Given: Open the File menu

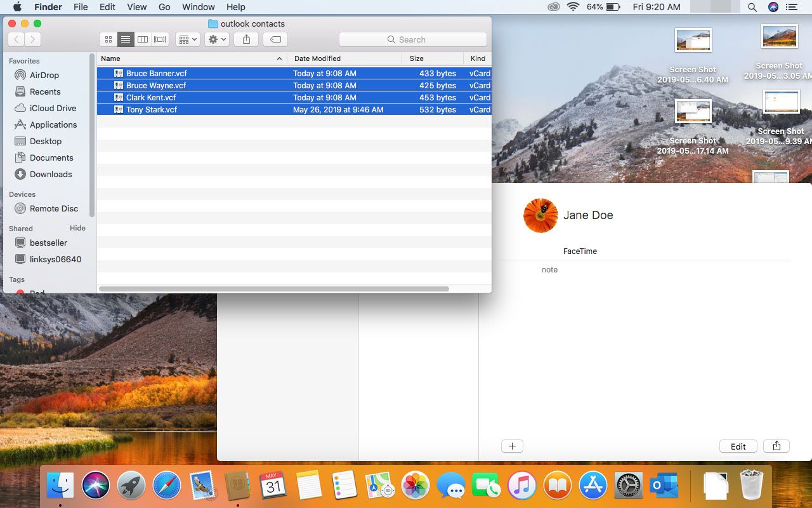Looking at the screenshot, I should 81,7.
